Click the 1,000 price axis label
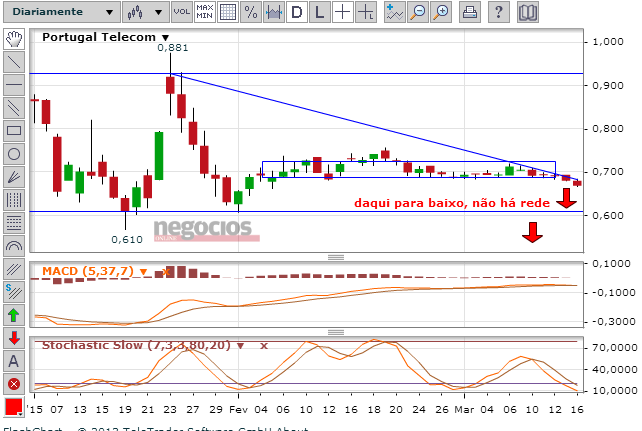Screen dimensions: 642x431 coord(608,42)
